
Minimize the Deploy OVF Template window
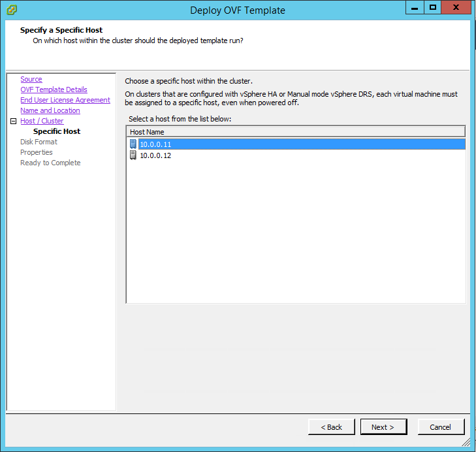415,7
